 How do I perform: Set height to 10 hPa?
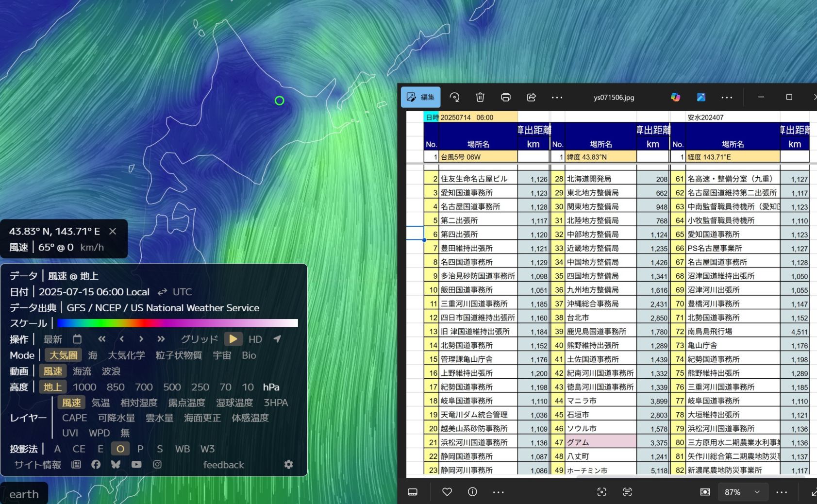tap(248, 387)
